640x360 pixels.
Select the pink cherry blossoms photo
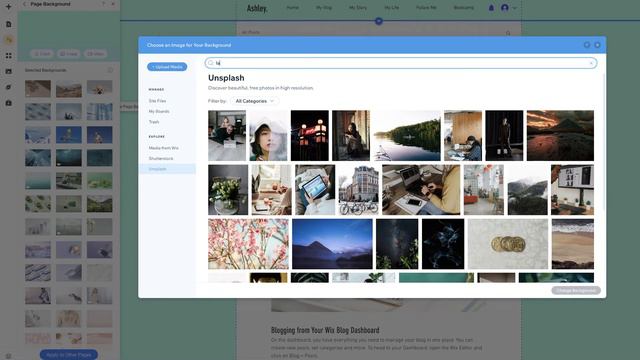point(248,244)
